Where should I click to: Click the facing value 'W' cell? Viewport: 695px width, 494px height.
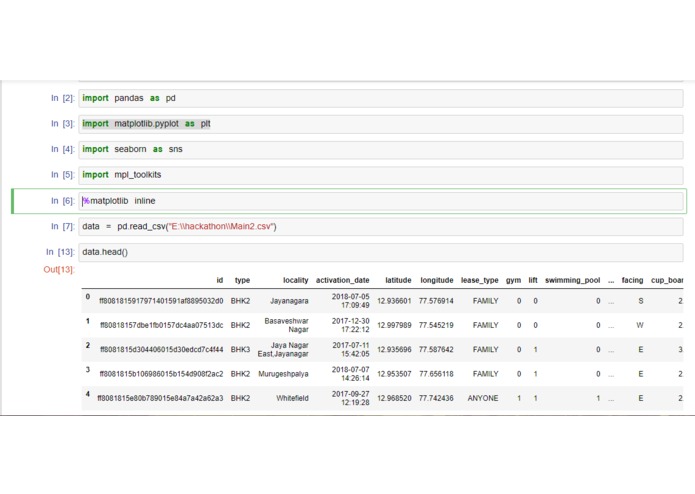pyautogui.click(x=640, y=326)
